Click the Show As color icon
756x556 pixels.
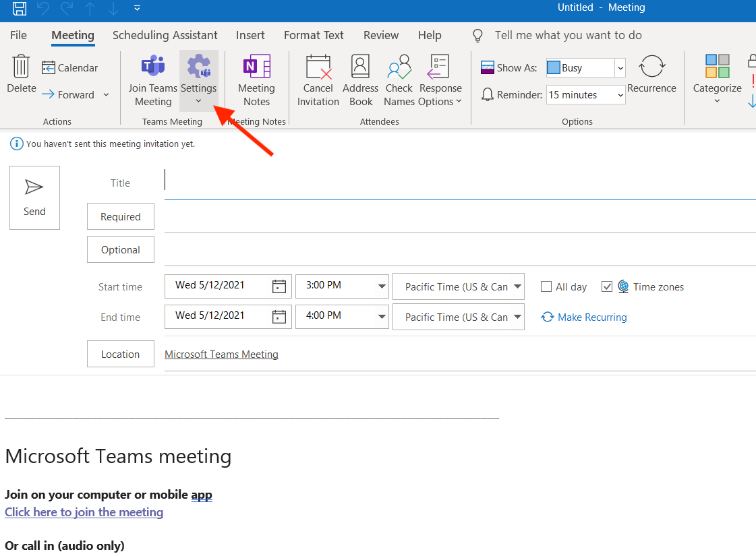coord(488,67)
